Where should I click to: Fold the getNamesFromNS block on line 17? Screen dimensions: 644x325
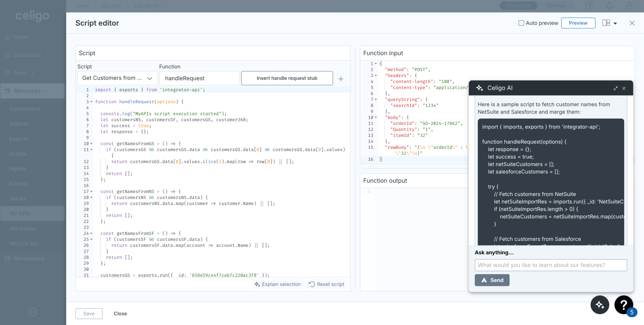coord(91,191)
